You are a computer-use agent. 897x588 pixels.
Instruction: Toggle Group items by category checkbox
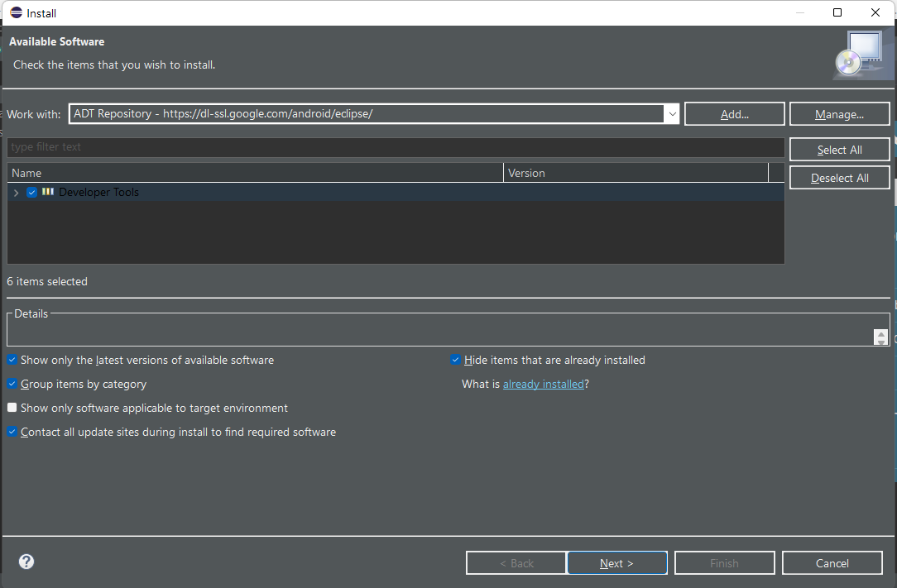coord(12,384)
